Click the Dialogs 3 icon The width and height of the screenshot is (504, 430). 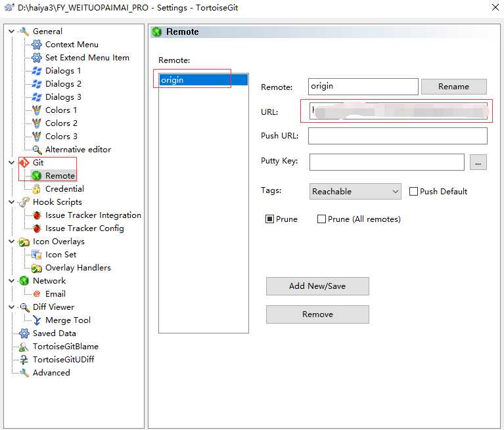[37, 97]
